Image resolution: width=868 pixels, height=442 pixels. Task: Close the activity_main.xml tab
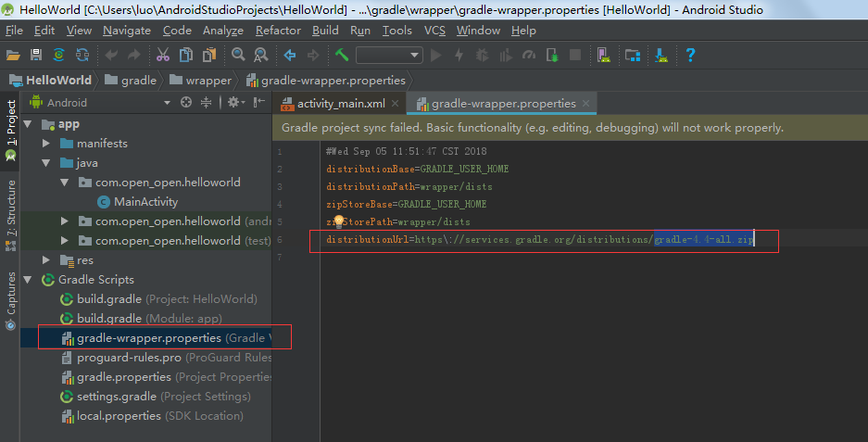(396, 104)
